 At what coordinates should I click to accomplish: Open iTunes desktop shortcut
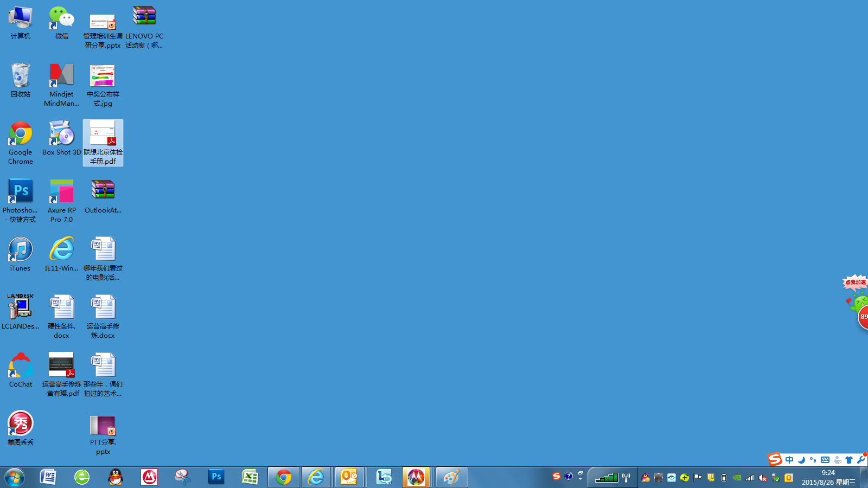pyautogui.click(x=21, y=255)
